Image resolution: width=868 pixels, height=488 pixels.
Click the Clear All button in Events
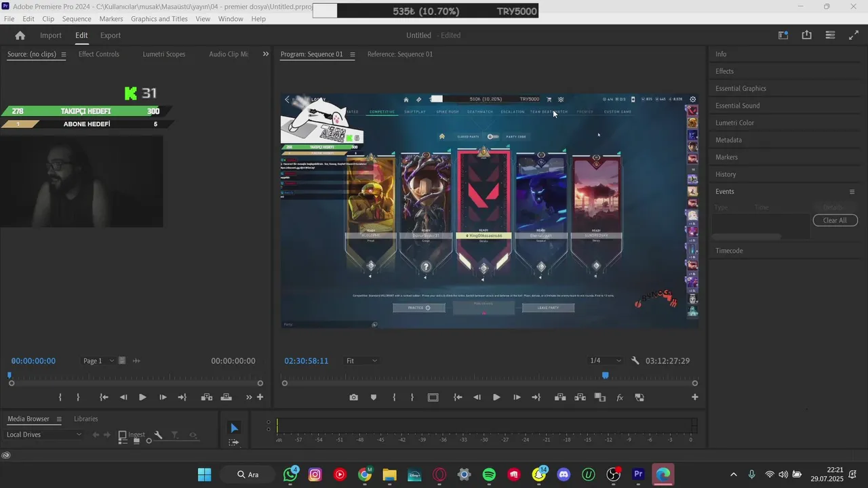[x=835, y=220]
